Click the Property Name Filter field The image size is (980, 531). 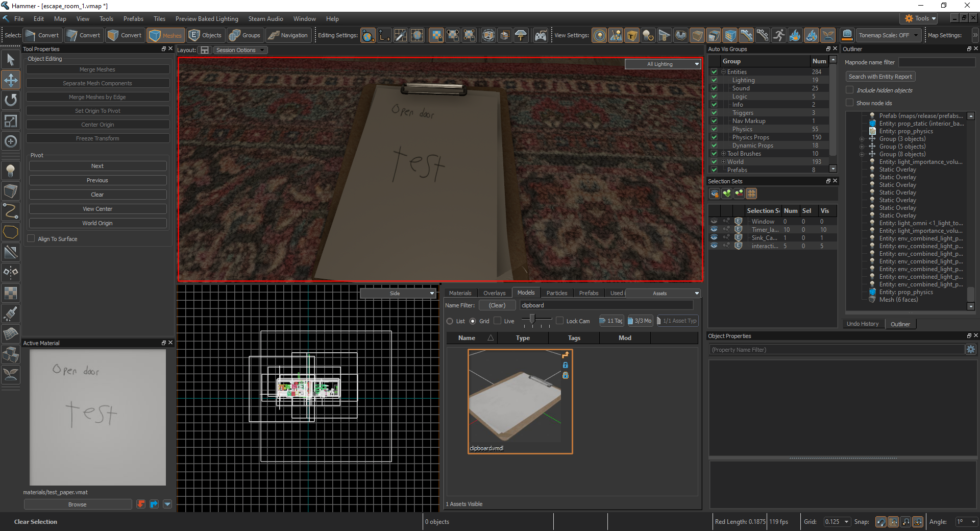[x=836, y=350]
